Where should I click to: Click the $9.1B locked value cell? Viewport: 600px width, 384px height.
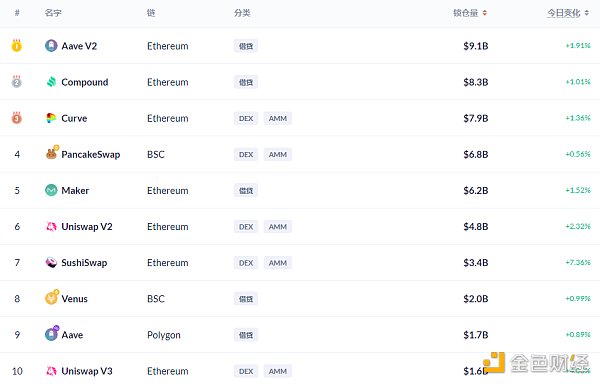[x=476, y=46]
